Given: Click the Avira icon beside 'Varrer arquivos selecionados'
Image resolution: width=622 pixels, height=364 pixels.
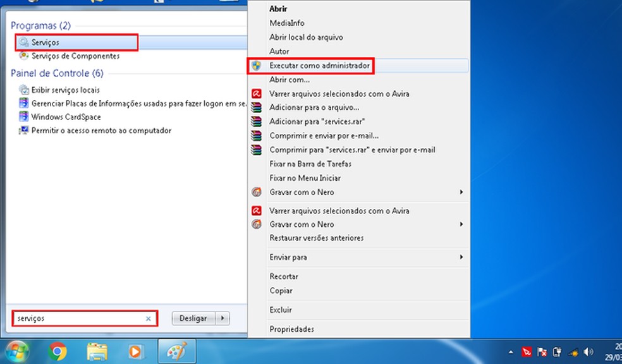Looking at the screenshot, I should 257,93.
